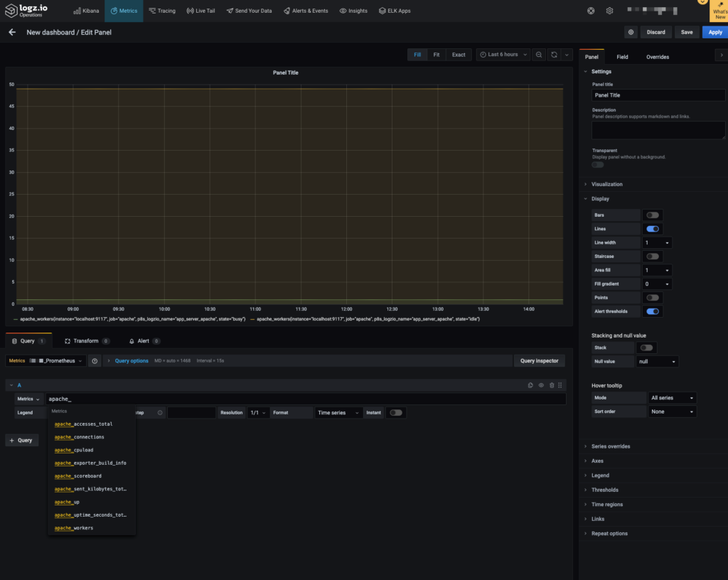Viewport: 728px width, 580px height.
Task: Disable the Lines display toggle
Action: pyautogui.click(x=653, y=229)
